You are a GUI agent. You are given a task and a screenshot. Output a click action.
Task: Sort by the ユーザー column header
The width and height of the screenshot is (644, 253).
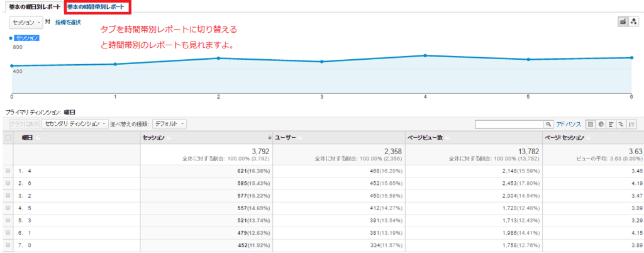(x=286, y=138)
